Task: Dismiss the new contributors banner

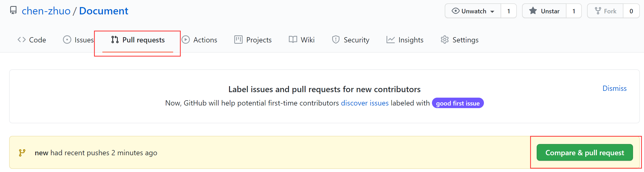Action: [614, 88]
